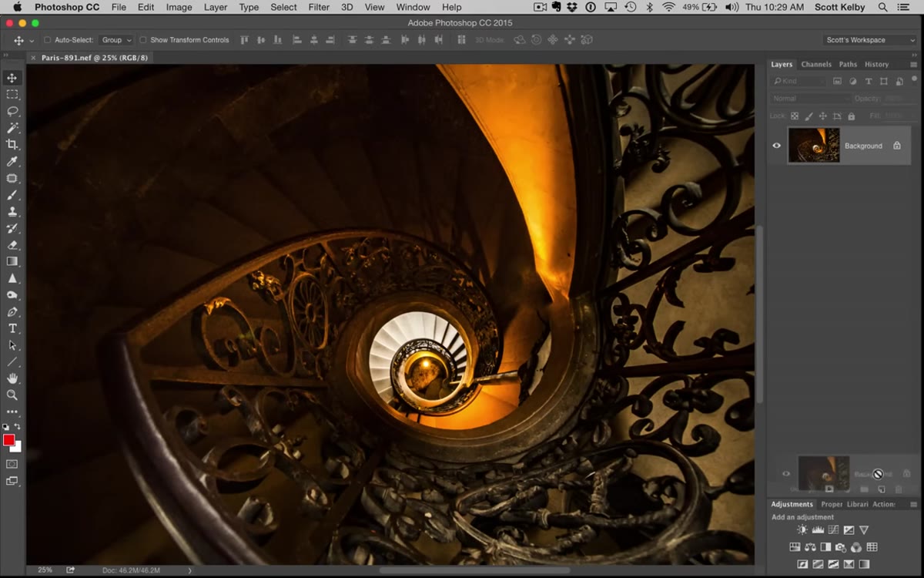
Task: Select the Gradient tool
Action: coord(12,261)
